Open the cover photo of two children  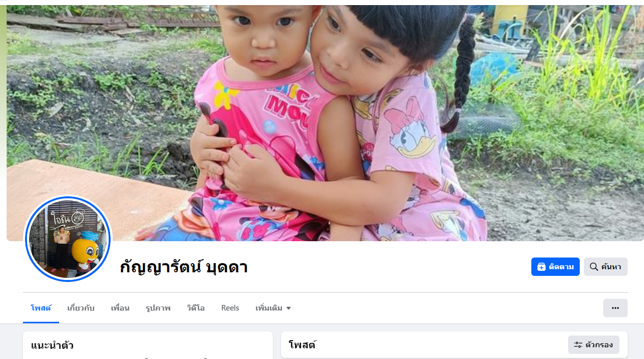(x=325, y=123)
